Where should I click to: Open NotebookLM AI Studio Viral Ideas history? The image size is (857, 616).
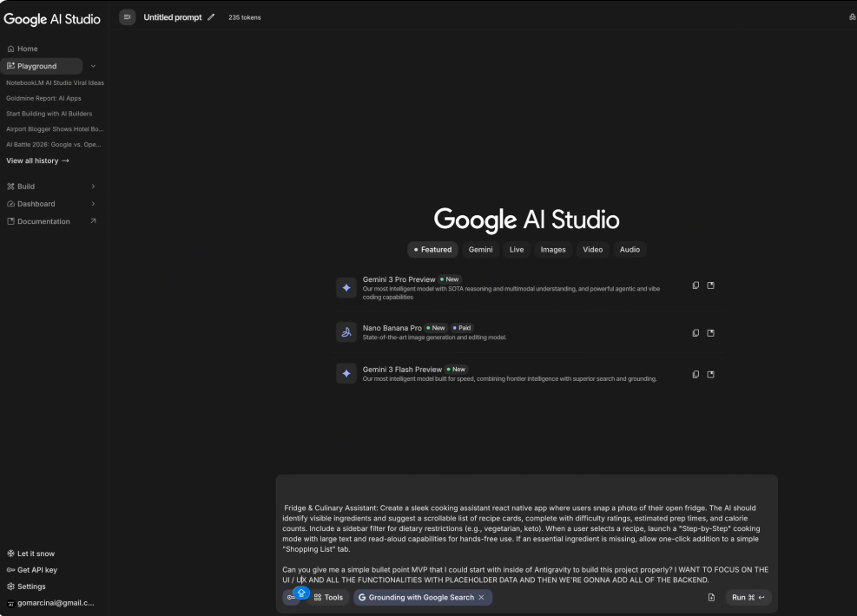55,83
